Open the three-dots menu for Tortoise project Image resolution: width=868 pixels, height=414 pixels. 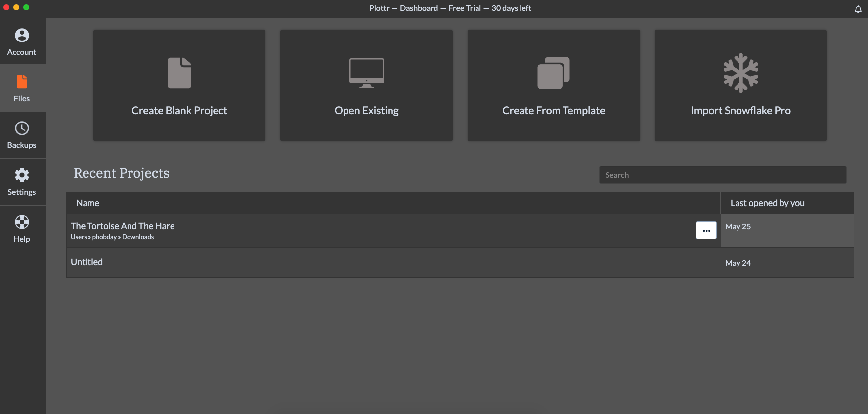click(706, 230)
